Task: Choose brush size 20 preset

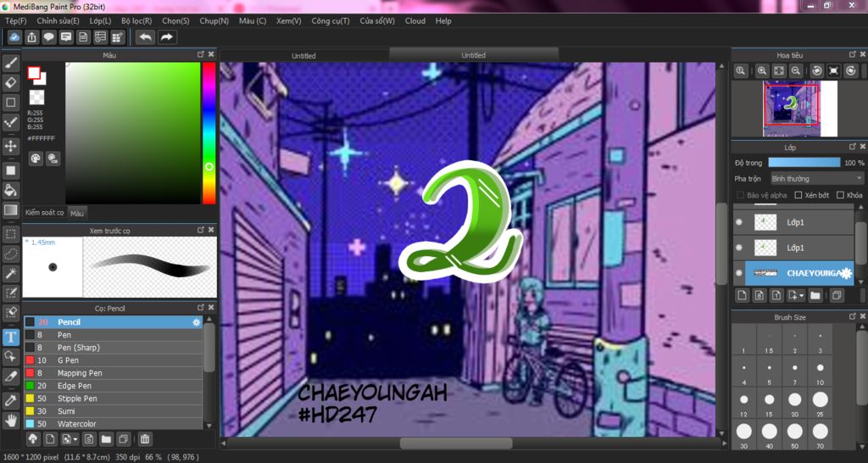Action: 794,403
